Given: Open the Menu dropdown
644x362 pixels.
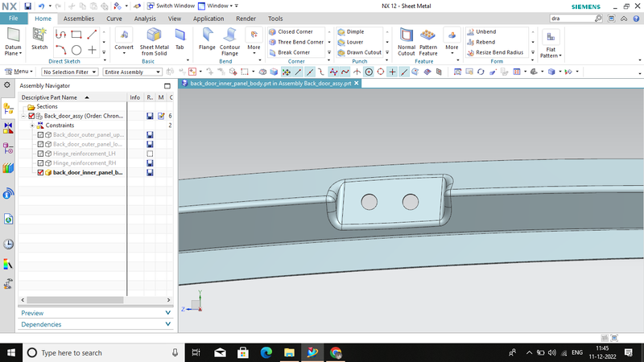Looking at the screenshot, I should 19,72.
